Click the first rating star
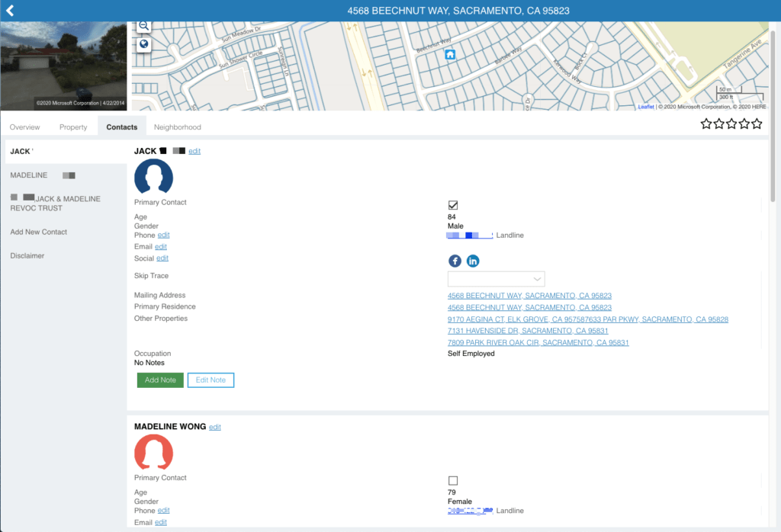 point(705,123)
